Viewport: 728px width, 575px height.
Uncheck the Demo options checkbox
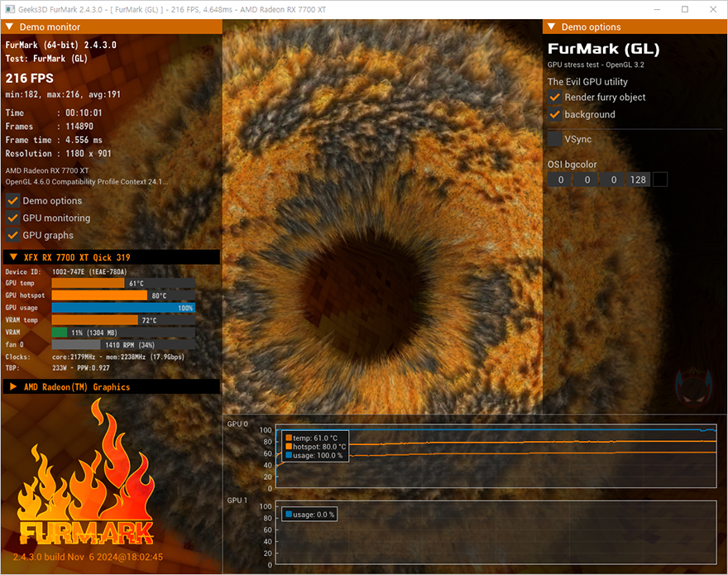[12, 201]
